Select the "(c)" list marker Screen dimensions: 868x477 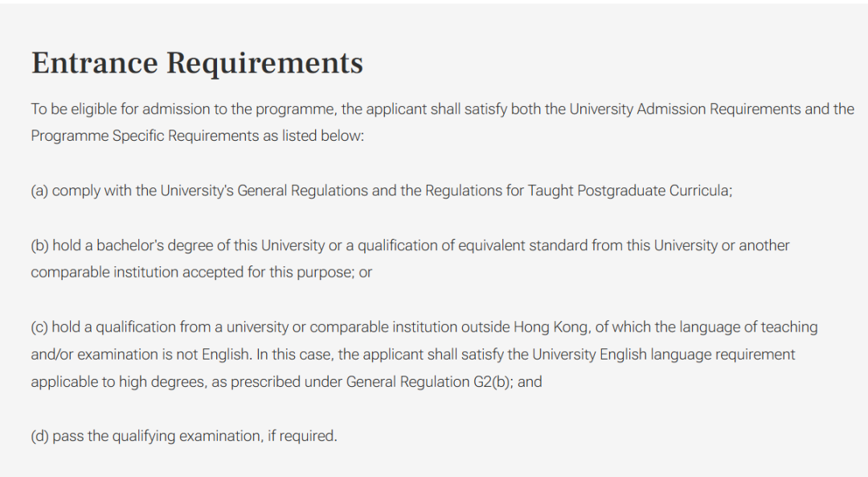(39, 327)
